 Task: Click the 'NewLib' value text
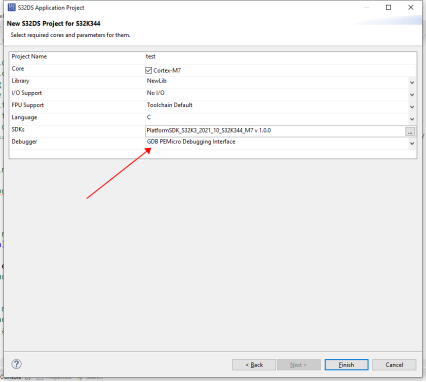[x=157, y=81]
